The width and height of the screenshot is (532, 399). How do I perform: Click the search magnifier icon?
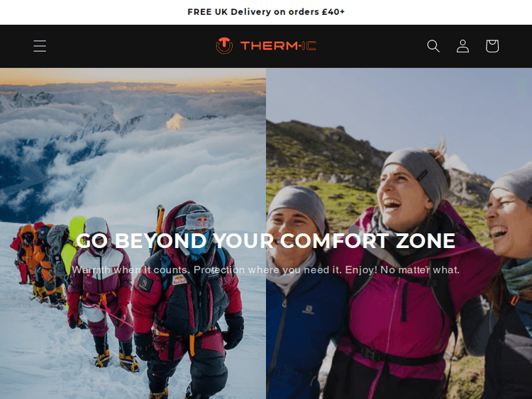[x=433, y=46]
